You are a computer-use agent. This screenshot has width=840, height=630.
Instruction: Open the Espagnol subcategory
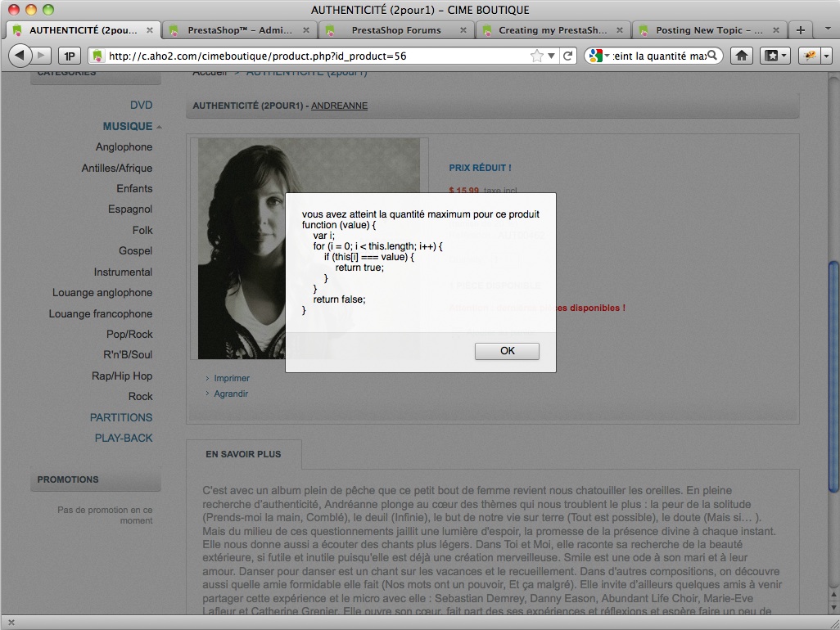[x=130, y=209]
